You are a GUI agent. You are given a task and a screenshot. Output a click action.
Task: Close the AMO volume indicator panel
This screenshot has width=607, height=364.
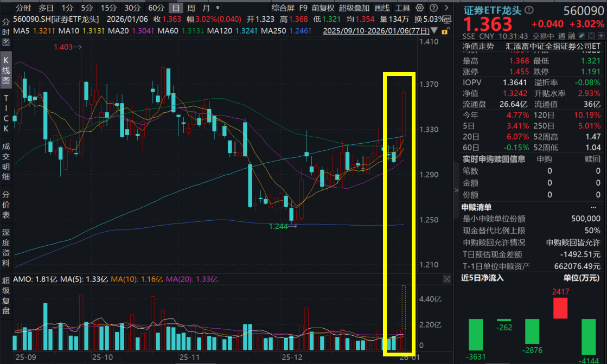pos(446,279)
